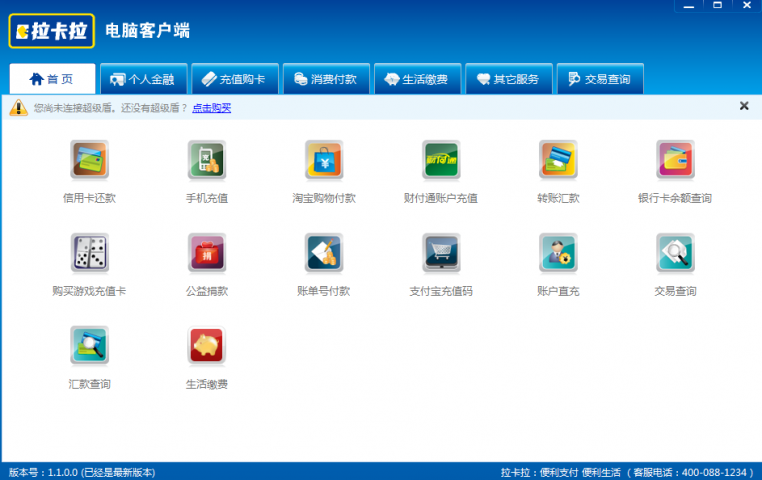
Task: Select the 财付通账户充值 icon
Action: pos(441,160)
